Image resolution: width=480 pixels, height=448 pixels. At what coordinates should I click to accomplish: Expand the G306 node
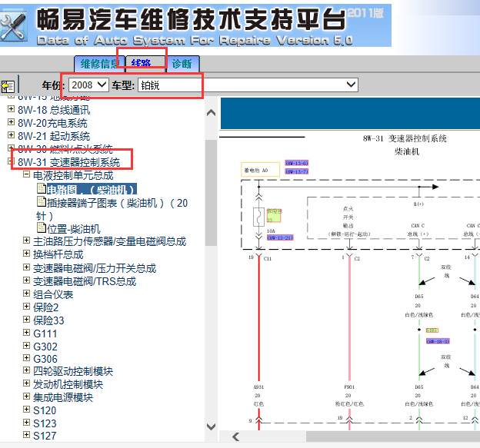[x=27, y=358]
